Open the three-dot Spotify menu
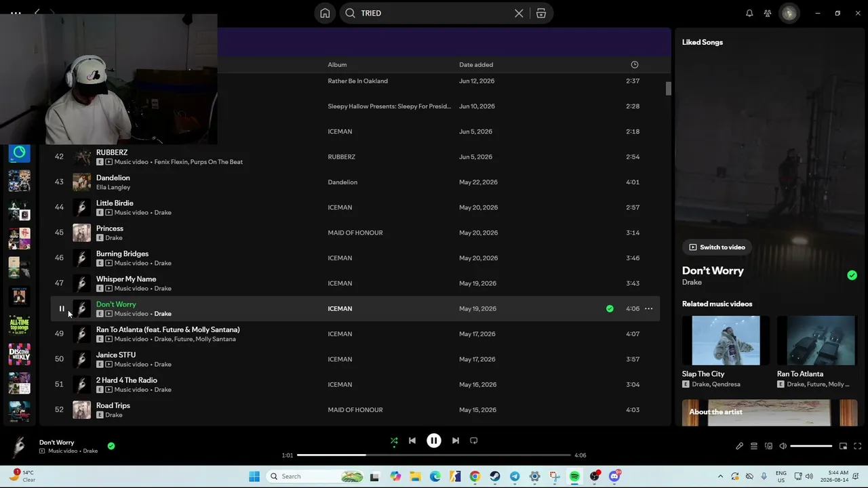Screen dimensions: 868x488 coord(16,13)
